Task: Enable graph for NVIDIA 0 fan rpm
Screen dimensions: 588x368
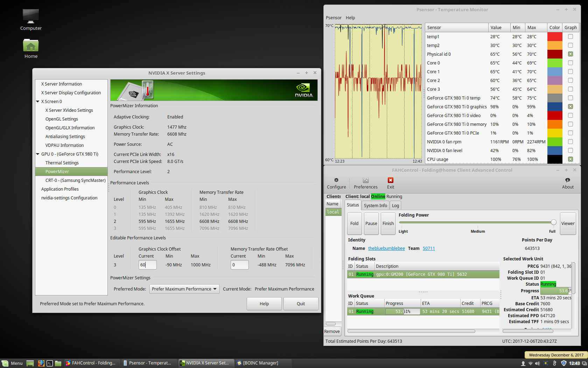Action: (x=570, y=142)
